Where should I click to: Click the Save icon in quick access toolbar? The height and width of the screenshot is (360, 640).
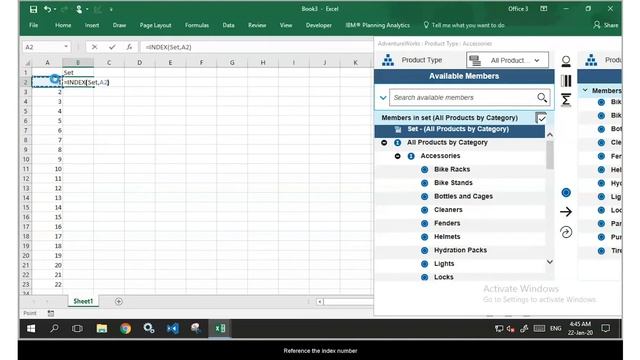(33, 9)
